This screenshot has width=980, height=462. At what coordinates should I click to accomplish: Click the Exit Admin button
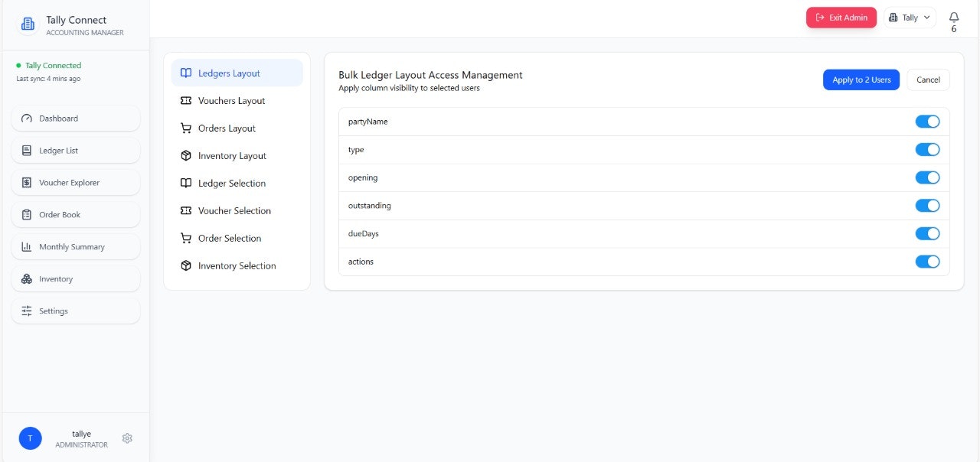click(841, 18)
